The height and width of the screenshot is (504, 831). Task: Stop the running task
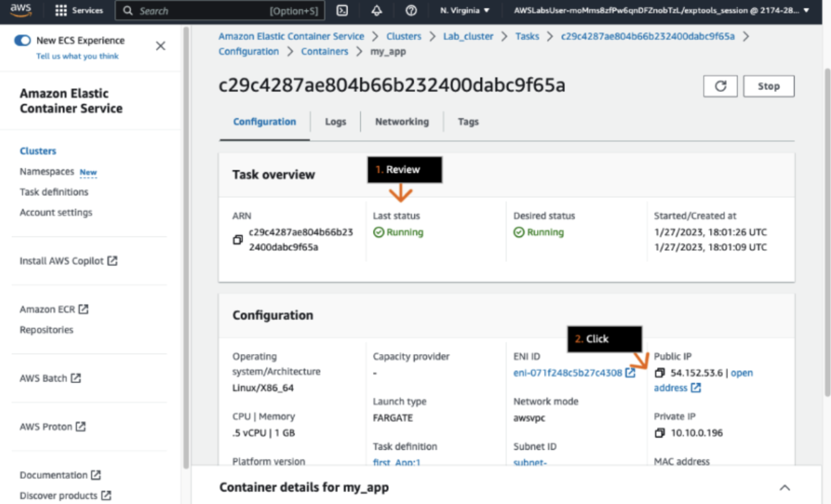pos(768,86)
